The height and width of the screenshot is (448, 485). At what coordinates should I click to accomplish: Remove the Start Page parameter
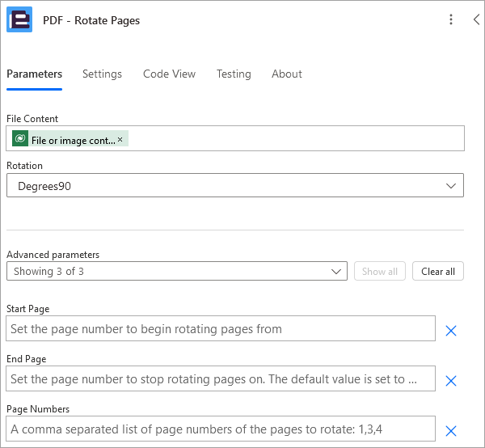(x=451, y=331)
